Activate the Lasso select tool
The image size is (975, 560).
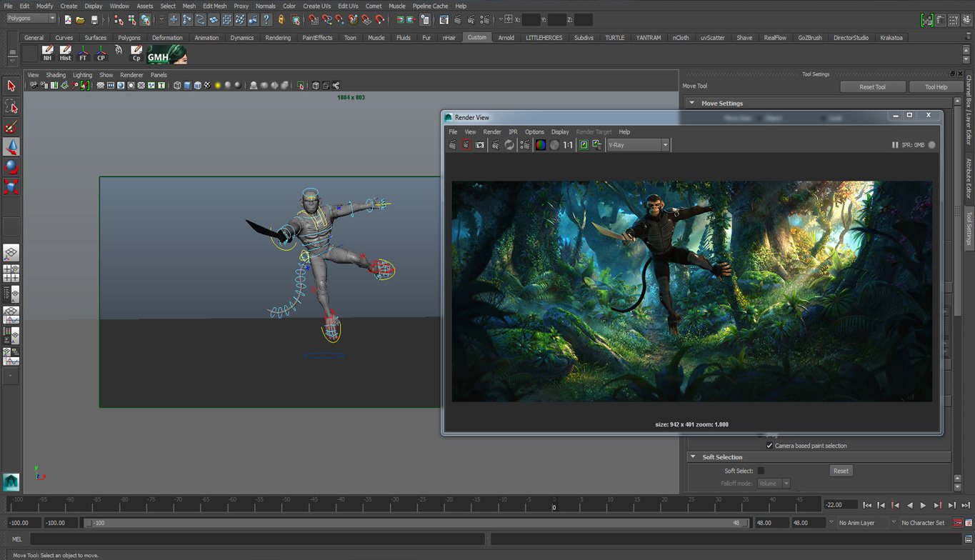coord(11,106)
